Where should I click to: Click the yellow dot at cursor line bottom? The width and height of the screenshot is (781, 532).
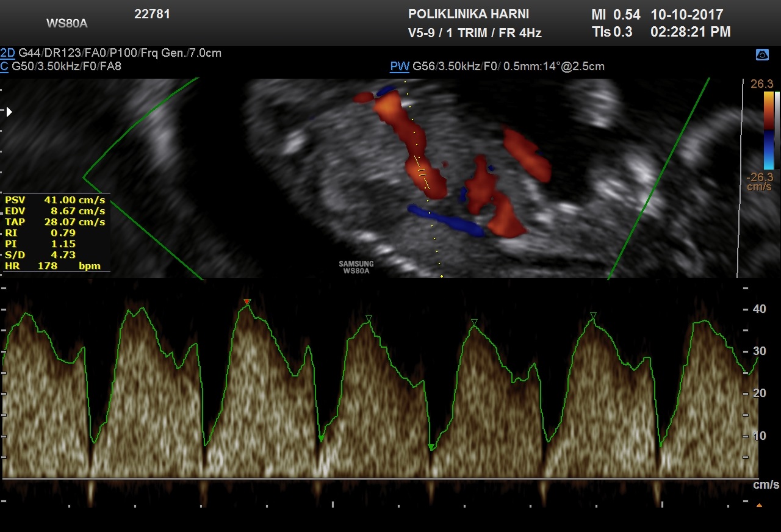click(441, 276)
